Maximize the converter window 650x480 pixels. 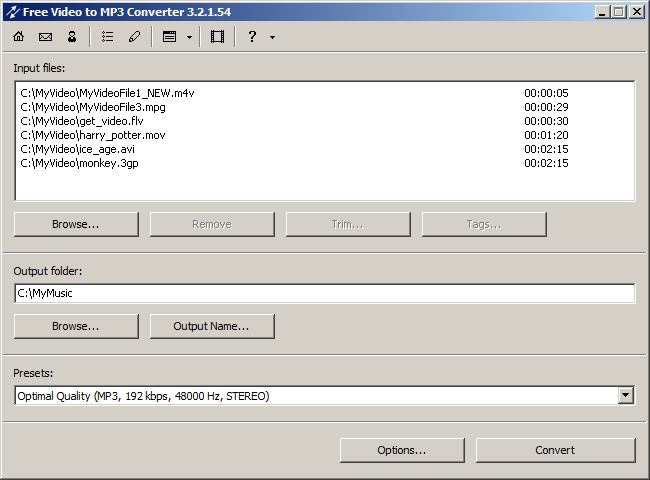[619, 12]
